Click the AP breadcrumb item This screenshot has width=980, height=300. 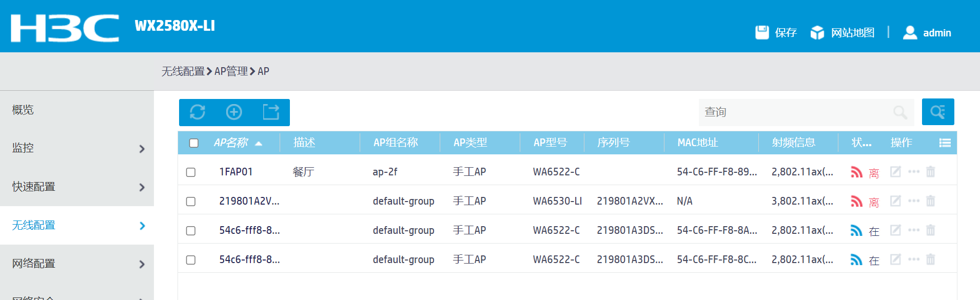263,71
